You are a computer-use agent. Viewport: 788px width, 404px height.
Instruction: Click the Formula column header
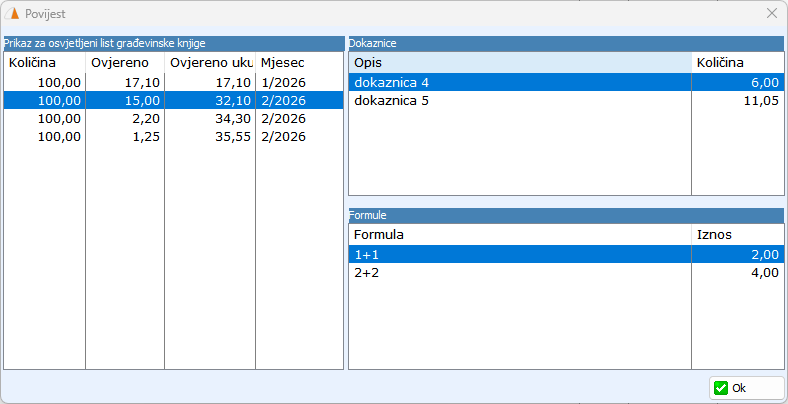click(x=519, y=234)
